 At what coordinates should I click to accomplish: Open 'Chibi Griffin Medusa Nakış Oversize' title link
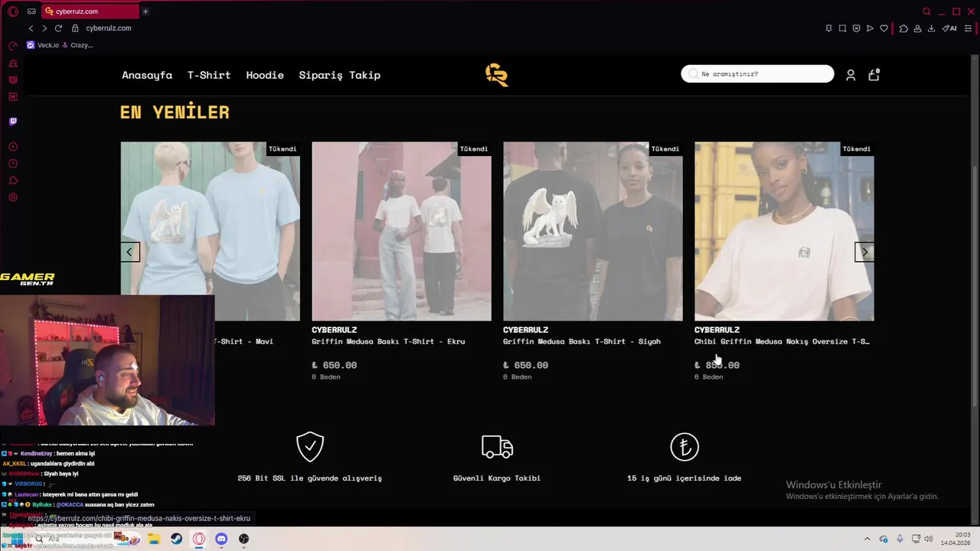click(x=782, y=341)
